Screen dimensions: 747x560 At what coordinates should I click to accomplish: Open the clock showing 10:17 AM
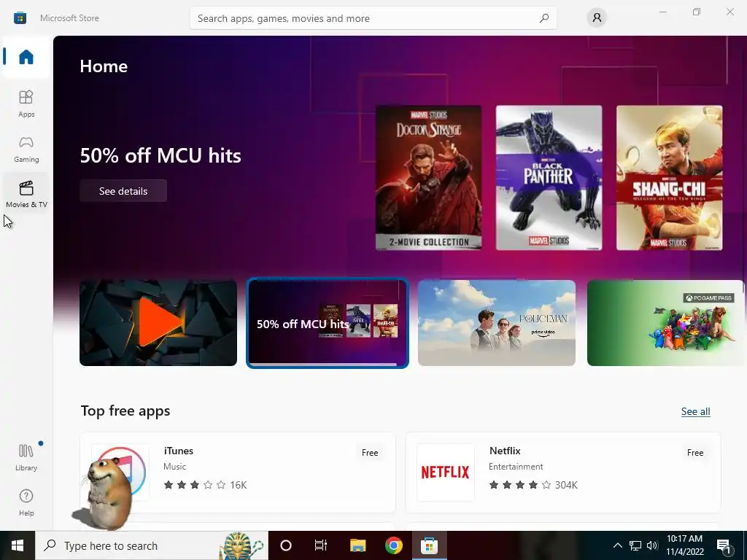click(684, 545)
